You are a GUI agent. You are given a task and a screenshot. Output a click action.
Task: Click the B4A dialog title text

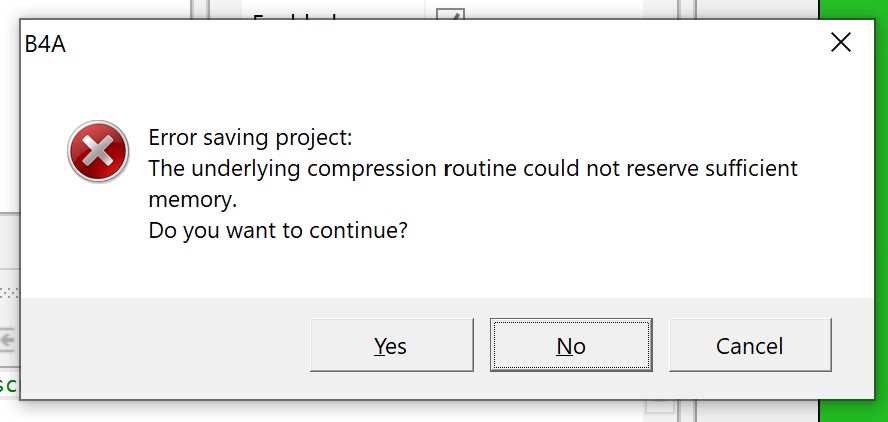click(x=45, y=43)
